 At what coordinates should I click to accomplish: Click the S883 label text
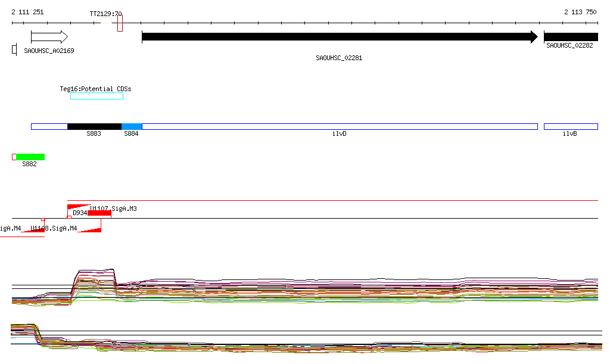coord(94,133)
